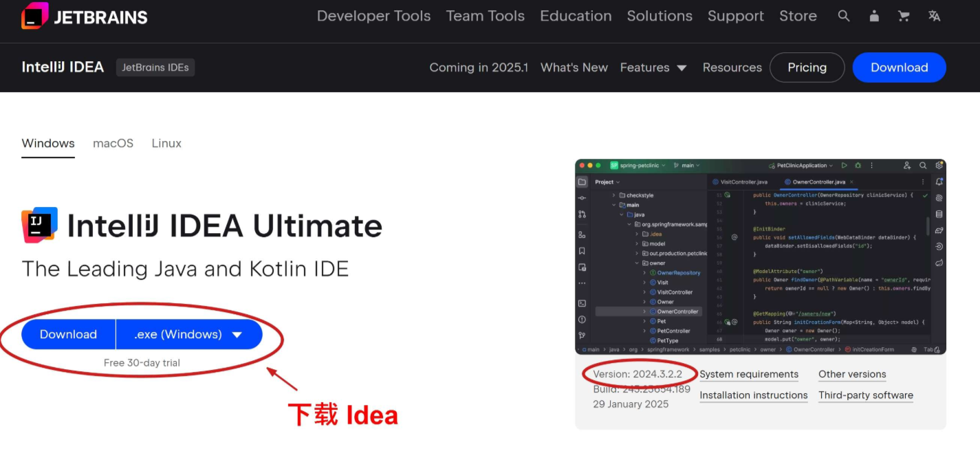Open the main branch dropdown in the IDE toolbar
This screenshot has width=980, height=462.
[687, 166]
